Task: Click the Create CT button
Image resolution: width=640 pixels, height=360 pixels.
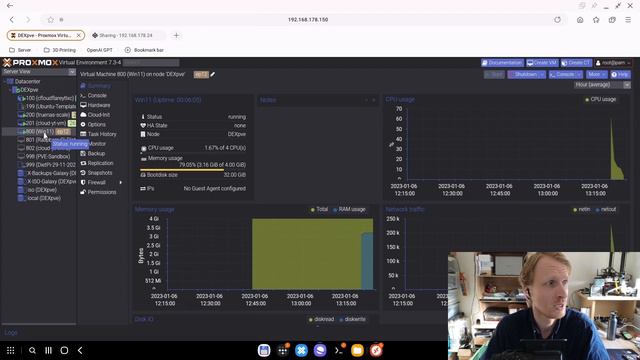Action: [x=576, y=63]
